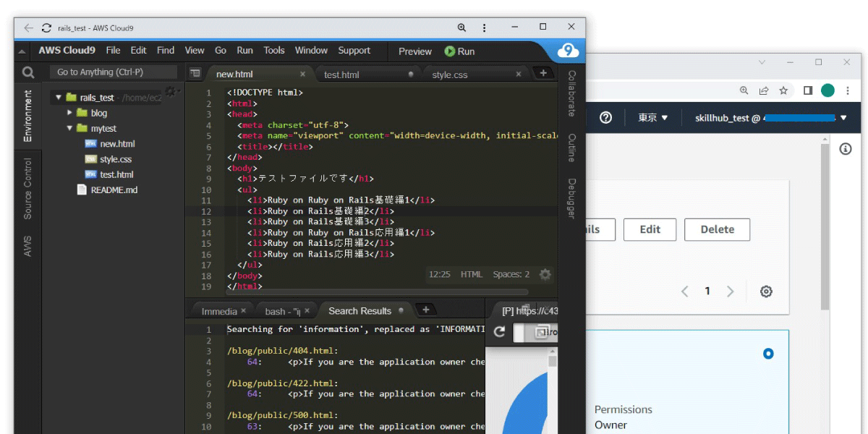Open the file tree settings gear
The height and width of the screenshot is (434, 868).
point(171,91)
